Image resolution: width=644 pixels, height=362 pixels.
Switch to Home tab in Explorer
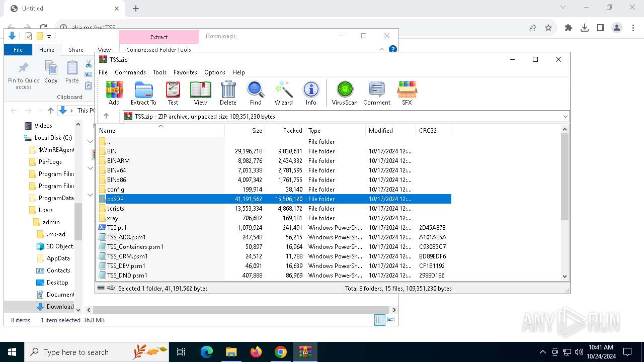[47, 50]
